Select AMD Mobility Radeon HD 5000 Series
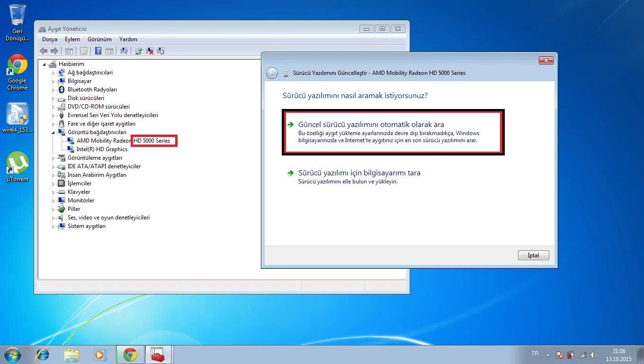The width and height of the screenshot is (644, 364). 123,141
